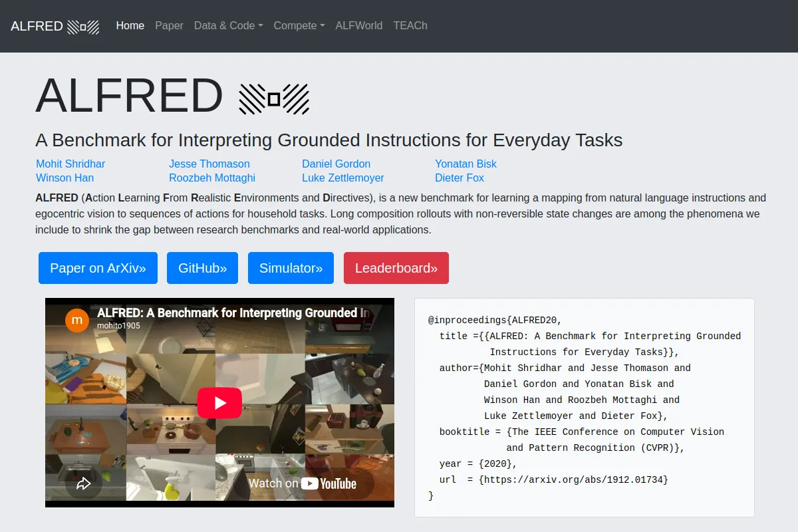Viewport: 798px width, 532px height.
Task: Open Dieter Fox's author link
Action: (x=460, y=178)
